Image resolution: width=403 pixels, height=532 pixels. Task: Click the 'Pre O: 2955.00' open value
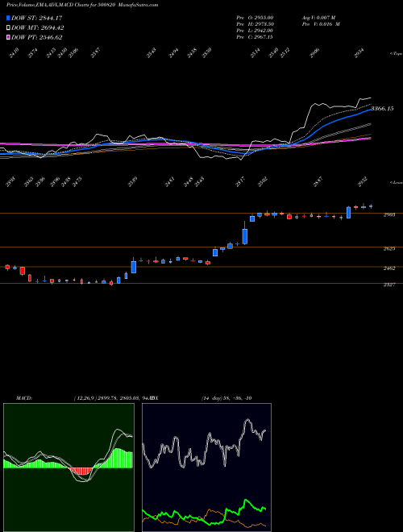pos(255,18)
